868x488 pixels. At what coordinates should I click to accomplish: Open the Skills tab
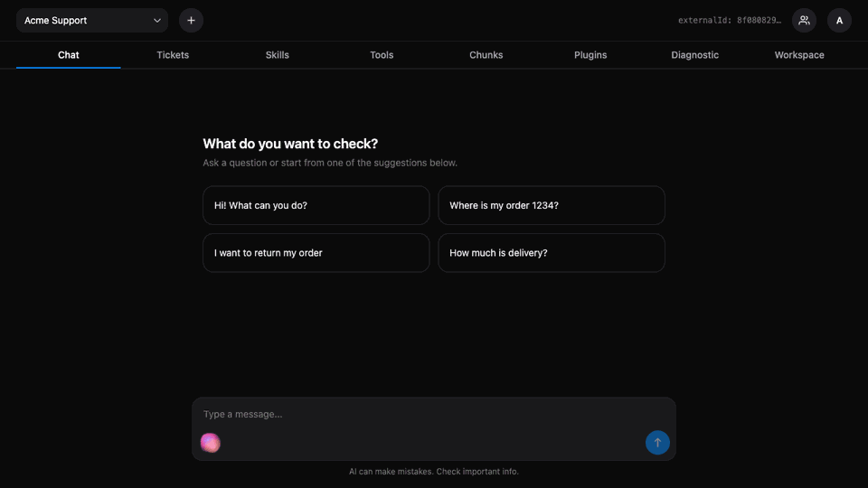click(277, 55)
